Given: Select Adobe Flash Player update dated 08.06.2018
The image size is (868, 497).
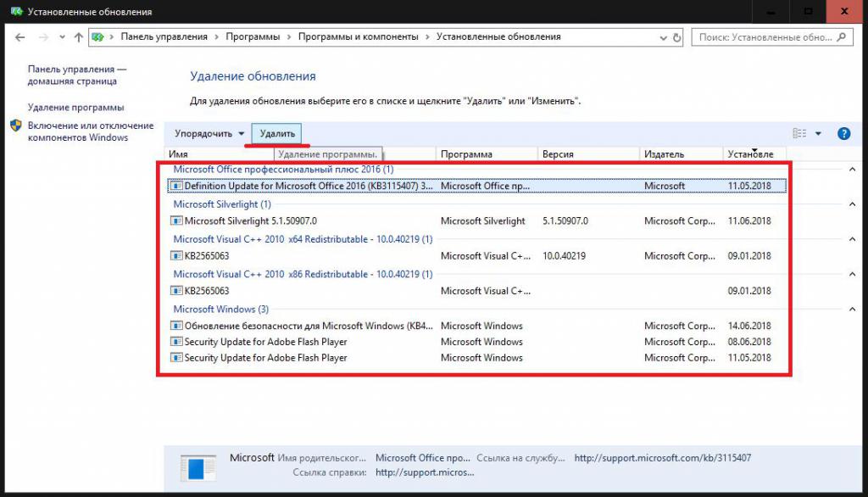Looking at the screenshot, I should point(476,342).
